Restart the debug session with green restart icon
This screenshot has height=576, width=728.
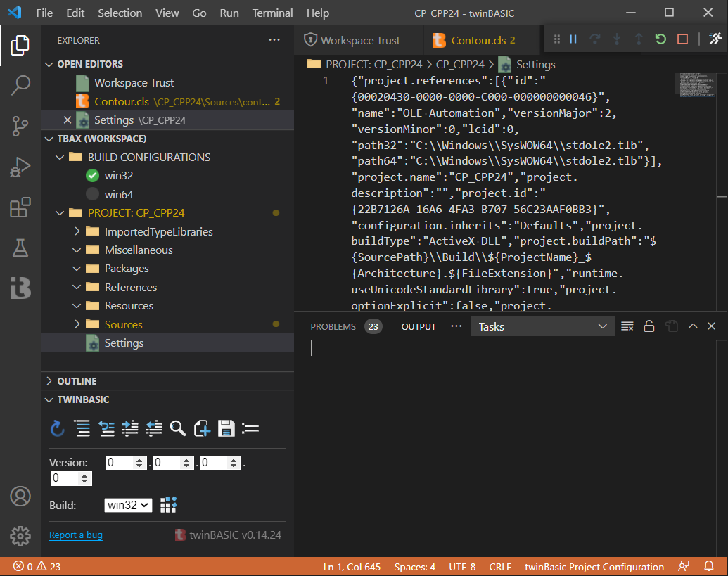pos(660,39)
